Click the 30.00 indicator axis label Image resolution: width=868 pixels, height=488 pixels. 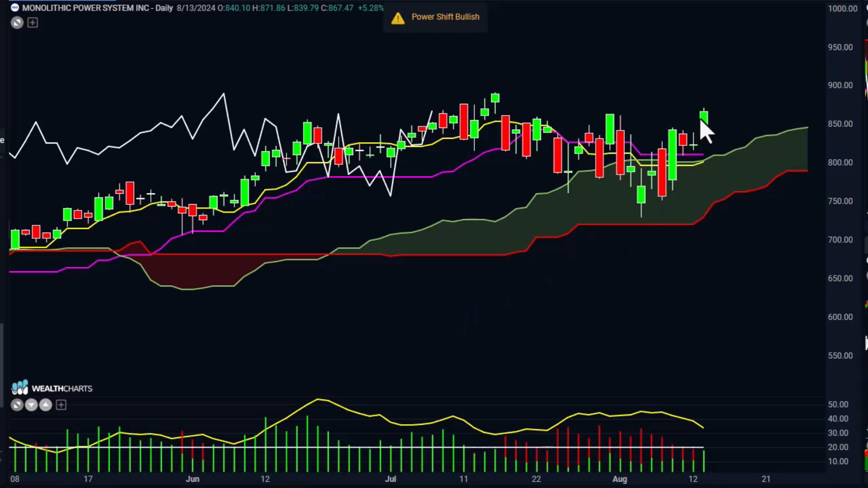point(838,433)
